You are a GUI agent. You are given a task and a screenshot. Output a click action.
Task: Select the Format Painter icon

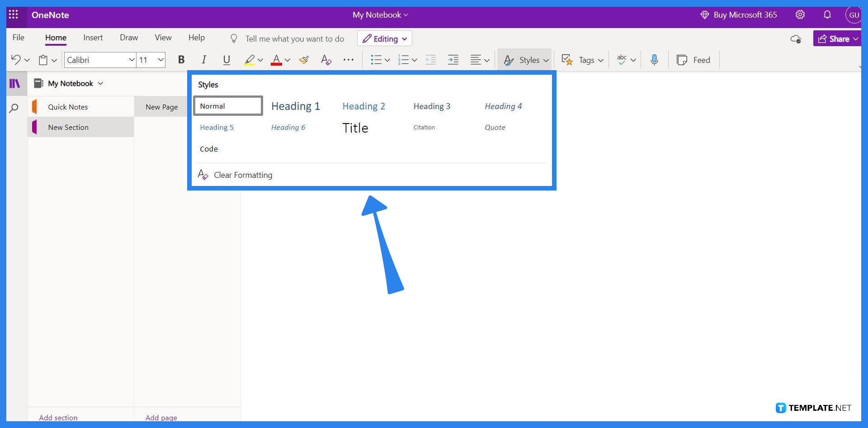(303, 59)
